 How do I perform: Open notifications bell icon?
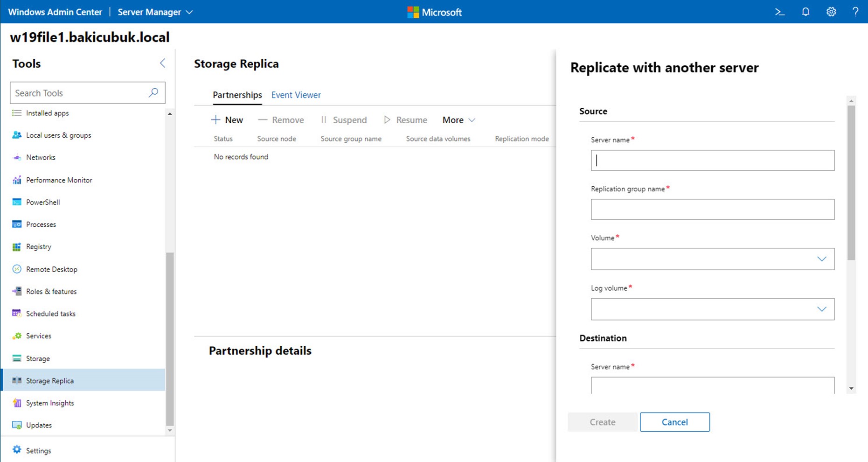pyautogui.click(x=806, y=12)
